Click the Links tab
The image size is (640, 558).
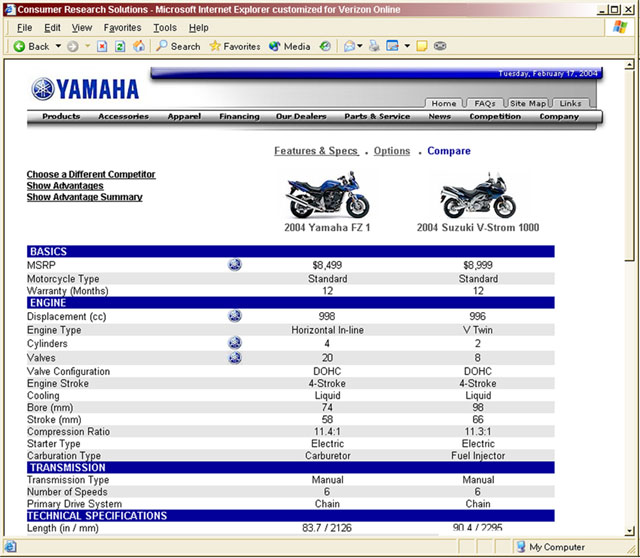coord(570,103)
